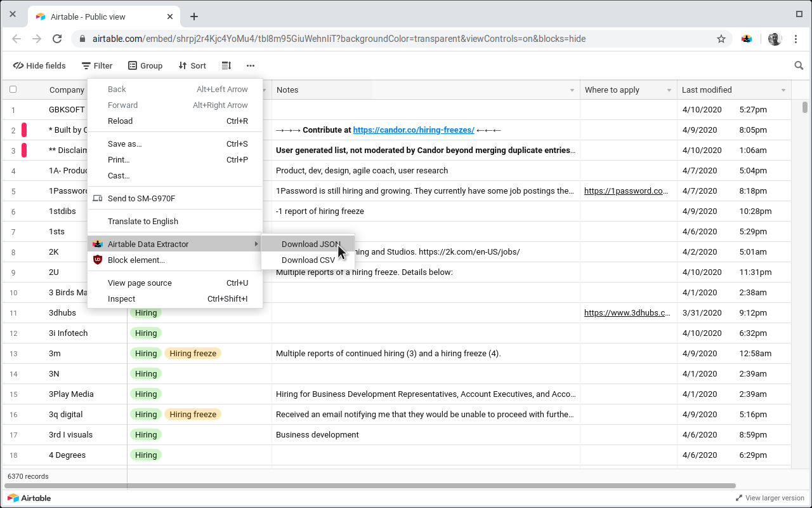Click the 2K company cell
The image size is (812, 508).
pyautogui.click(x=53, y=251)
